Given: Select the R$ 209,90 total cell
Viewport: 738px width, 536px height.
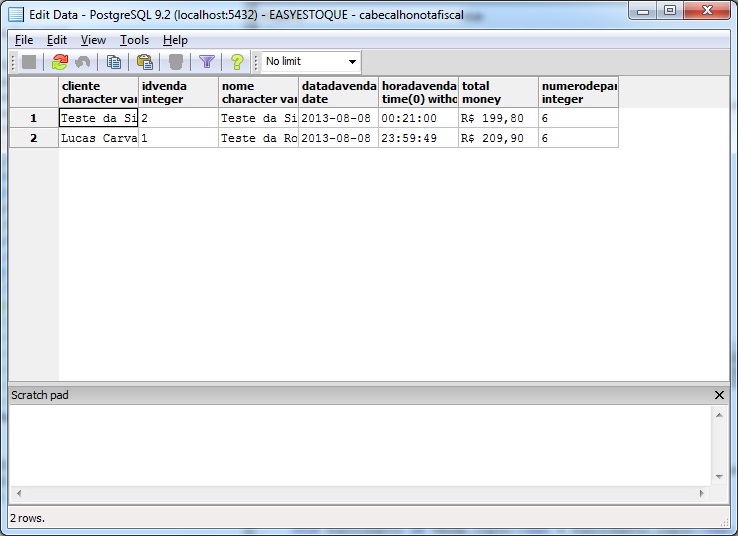Looking at the screenshot, I should (498, 138).
